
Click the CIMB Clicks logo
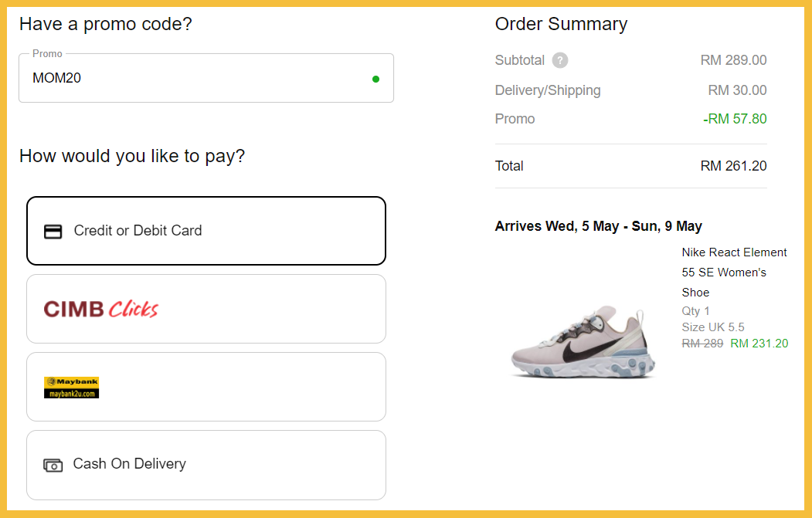tap(100, 309)
